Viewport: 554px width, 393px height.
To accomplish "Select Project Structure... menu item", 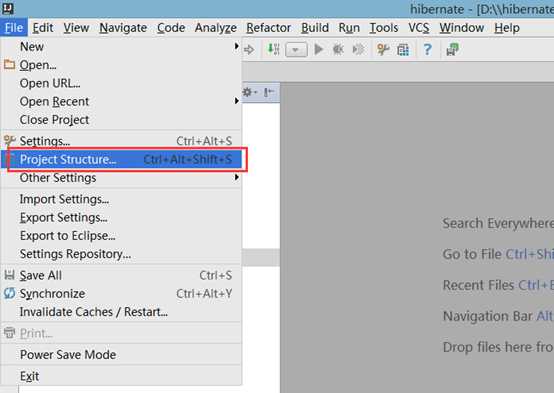I will pos(121,159).
